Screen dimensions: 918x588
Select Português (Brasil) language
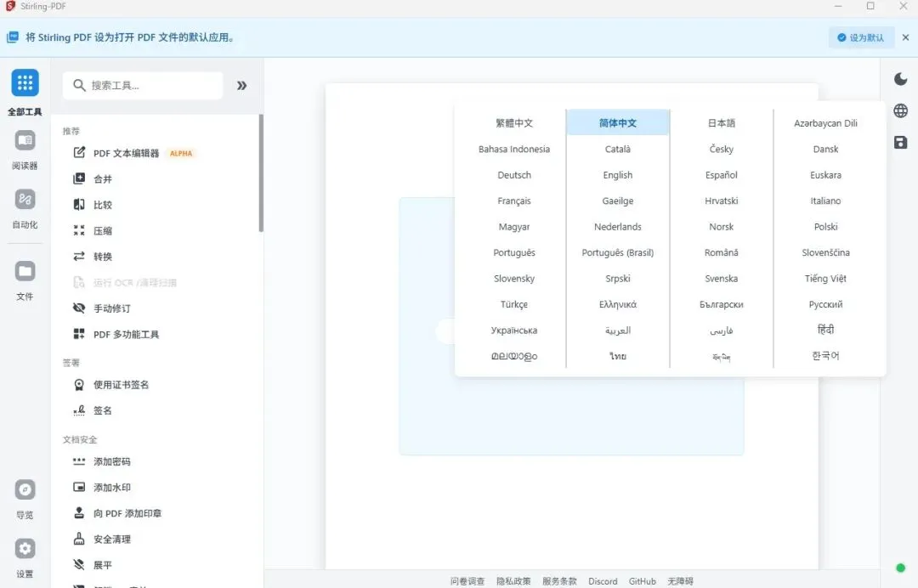[618, 252]
